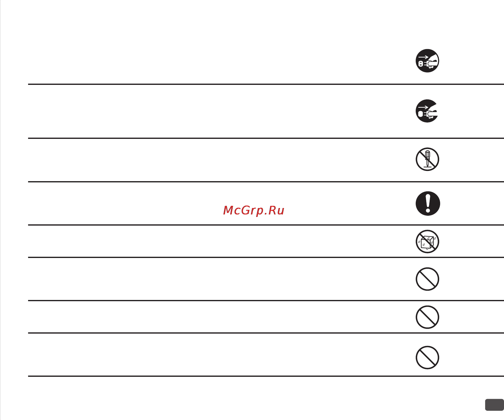This screenshot has width=504, height=420.
Task: Click the no-disassembly screwdriver prohibition icon
Action: [x=427, y=159]
